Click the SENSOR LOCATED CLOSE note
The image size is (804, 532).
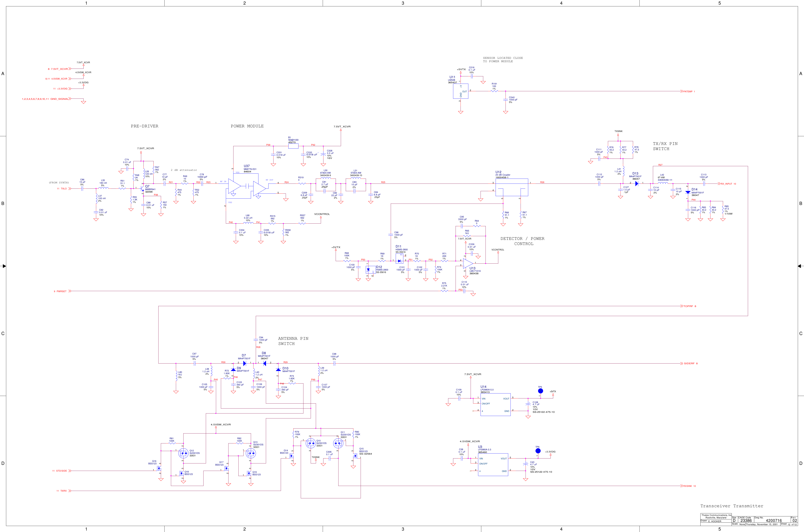(503, 60)
